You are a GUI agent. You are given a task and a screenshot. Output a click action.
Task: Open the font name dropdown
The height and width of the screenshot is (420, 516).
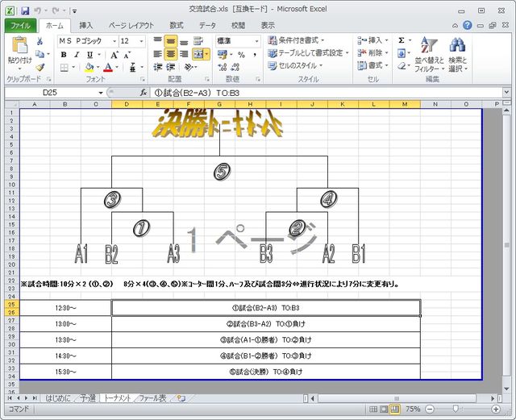tap(113, 41)
